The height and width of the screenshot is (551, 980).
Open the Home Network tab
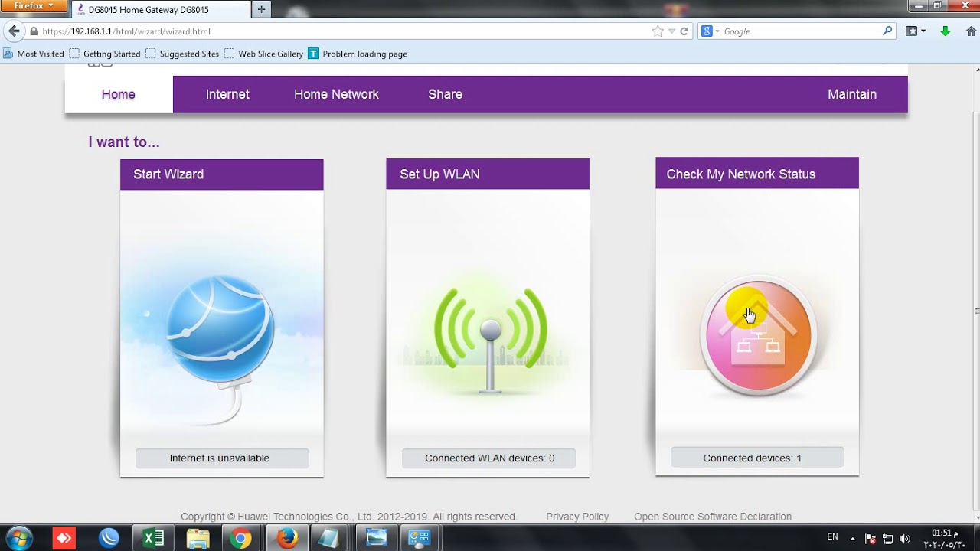(x=336, y=94)
